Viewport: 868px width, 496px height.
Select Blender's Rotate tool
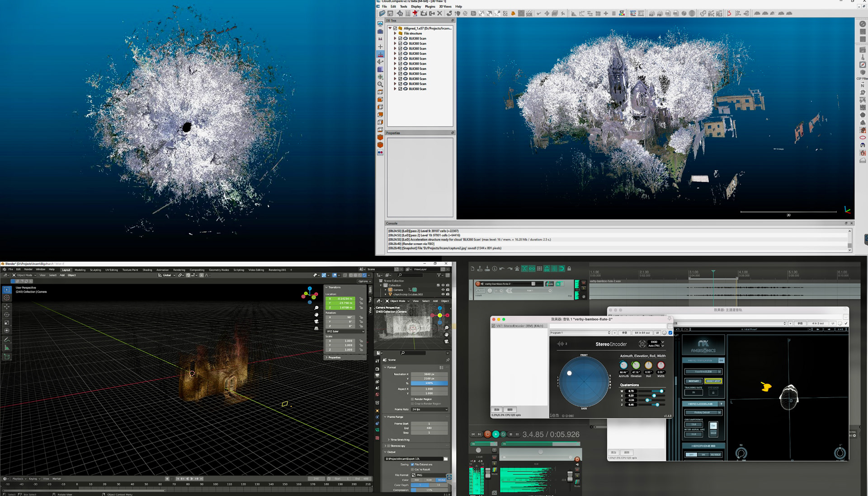(x=7, y=314)
